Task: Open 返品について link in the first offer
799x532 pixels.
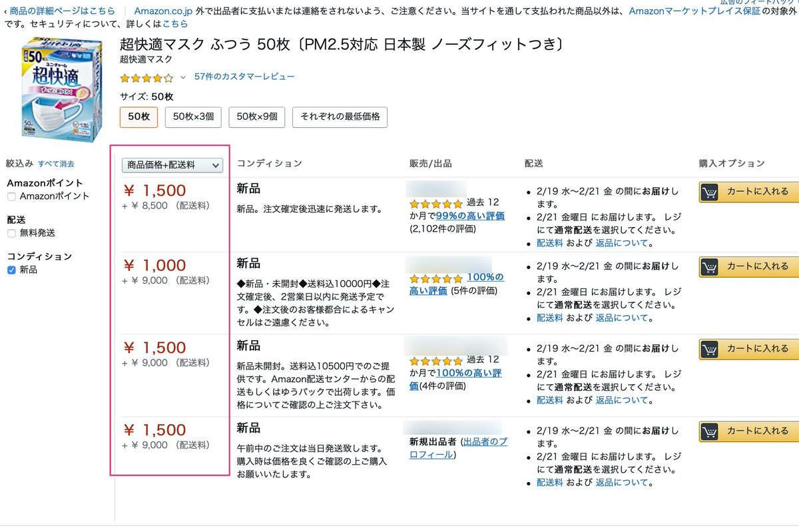Action: 622,243
